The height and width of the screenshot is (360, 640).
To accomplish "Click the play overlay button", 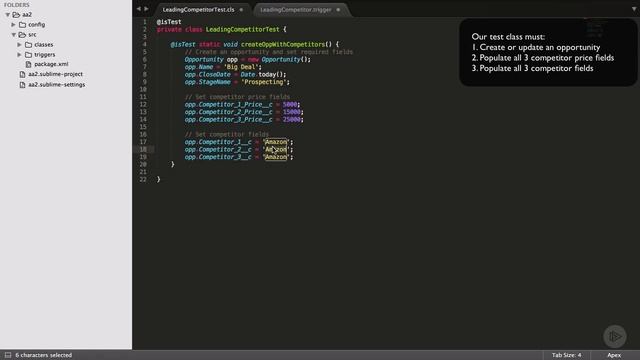I will 615,336.
